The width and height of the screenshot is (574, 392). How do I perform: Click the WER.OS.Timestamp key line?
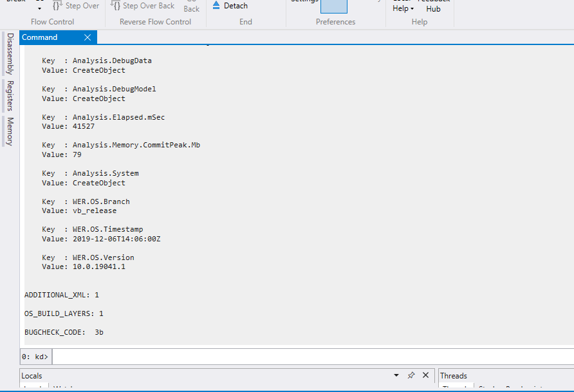point(92,230)
